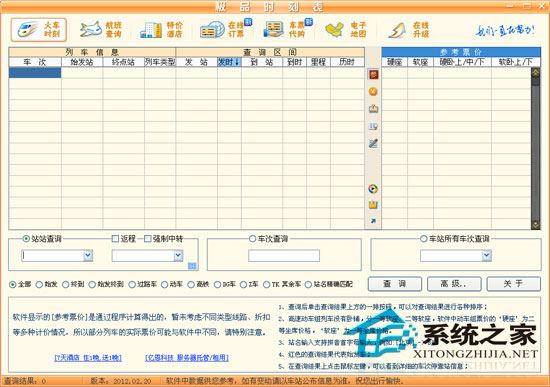This screenshot has height=387, width=550.
Task: Select the 高铁 filter radio button
Action: pos(191,284)
